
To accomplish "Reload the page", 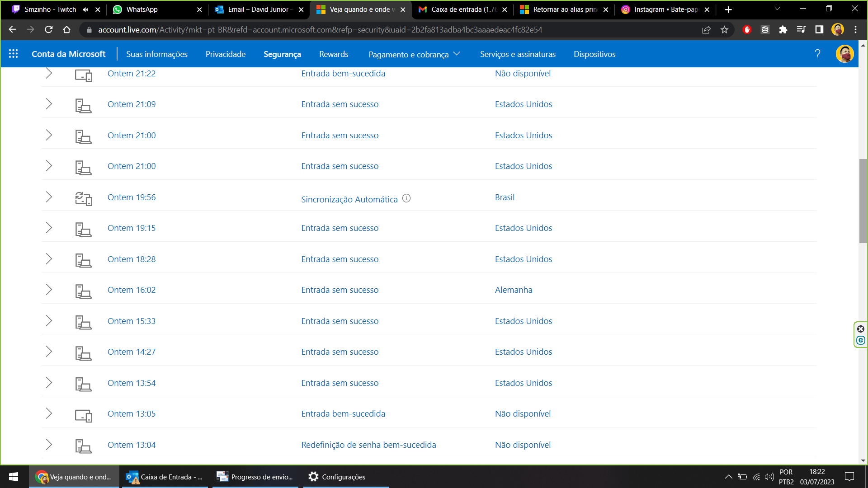I will (x=49, y=30).
